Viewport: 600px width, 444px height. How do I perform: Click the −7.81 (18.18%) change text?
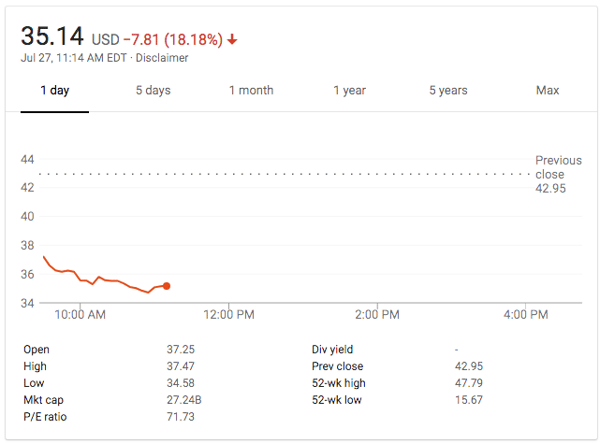click(x=172, y=40)
